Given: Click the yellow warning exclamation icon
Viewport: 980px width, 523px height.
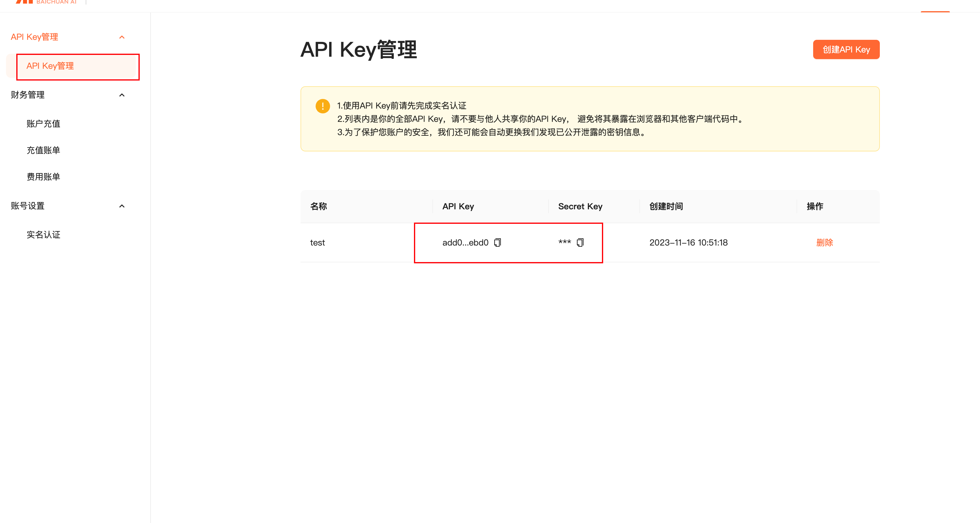Looking at the screenshot, I should (323, 106).
